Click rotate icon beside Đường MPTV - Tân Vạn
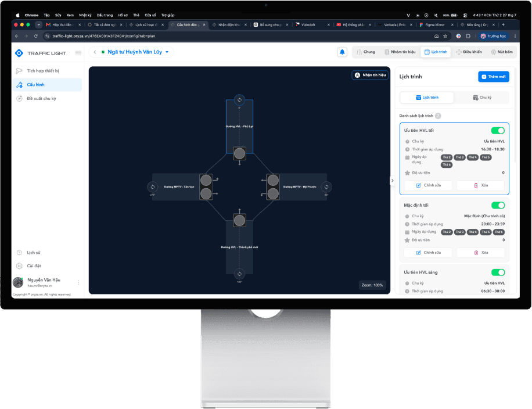The image size is (532, 409). (x=153, y=186)
